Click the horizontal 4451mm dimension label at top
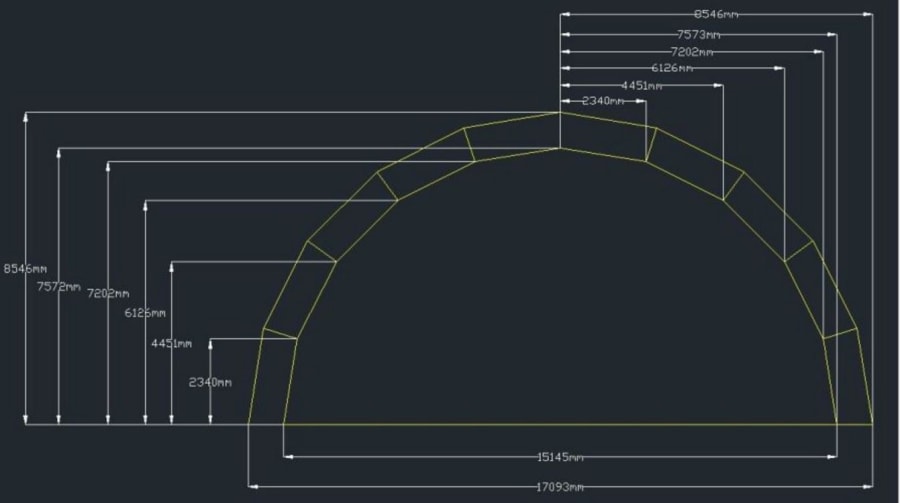The image size is (900, 503). 641,86
